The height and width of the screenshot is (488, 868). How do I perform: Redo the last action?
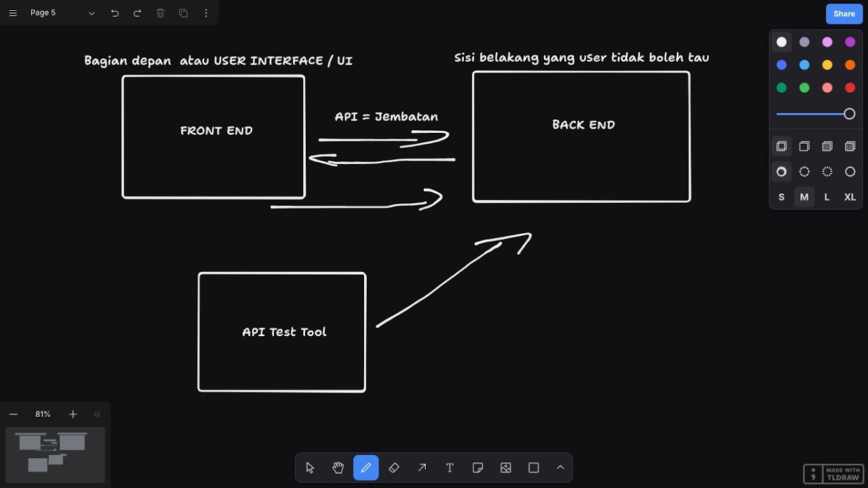point(138,13)
